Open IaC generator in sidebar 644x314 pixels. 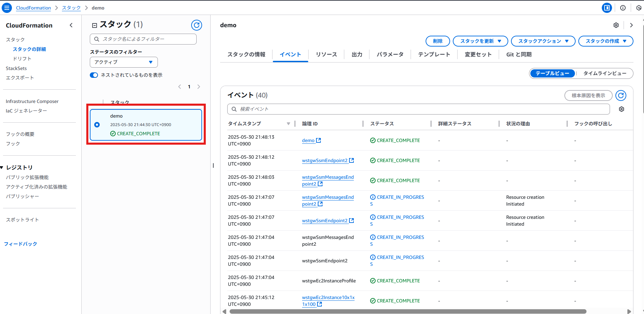point(26,111)
